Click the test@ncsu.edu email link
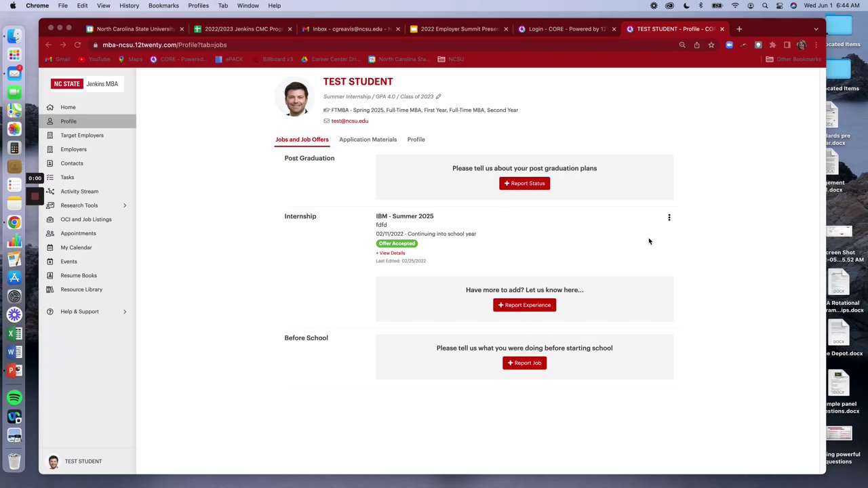Viewport: 868px width, 488px height. (350, 121)
